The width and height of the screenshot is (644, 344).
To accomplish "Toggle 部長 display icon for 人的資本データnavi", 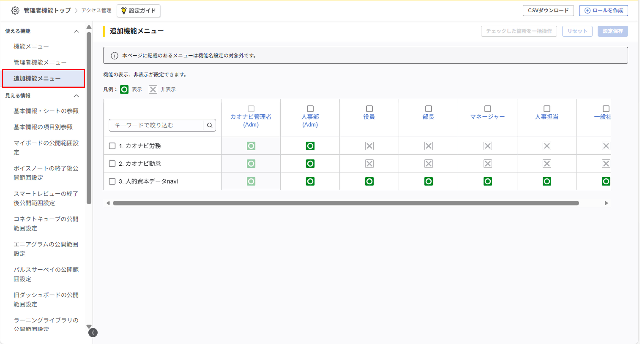I will (428, 181).
